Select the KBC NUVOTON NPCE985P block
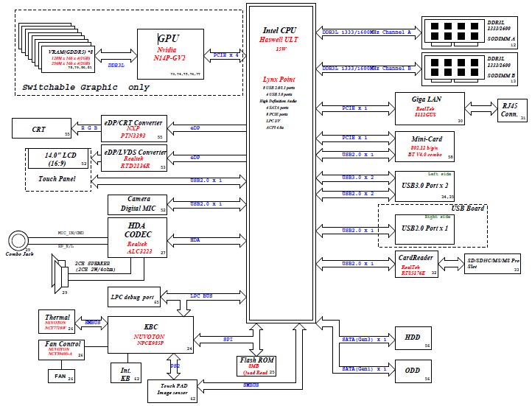Image resolution: width=532 pixels, height=406 pixels. 150,335
